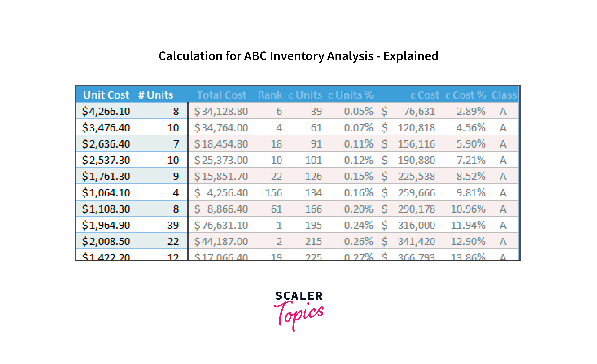The height and width of the screenshot is (364, 597).
Task: Click the "Rank" column header
Action: [x=270, y=95]
